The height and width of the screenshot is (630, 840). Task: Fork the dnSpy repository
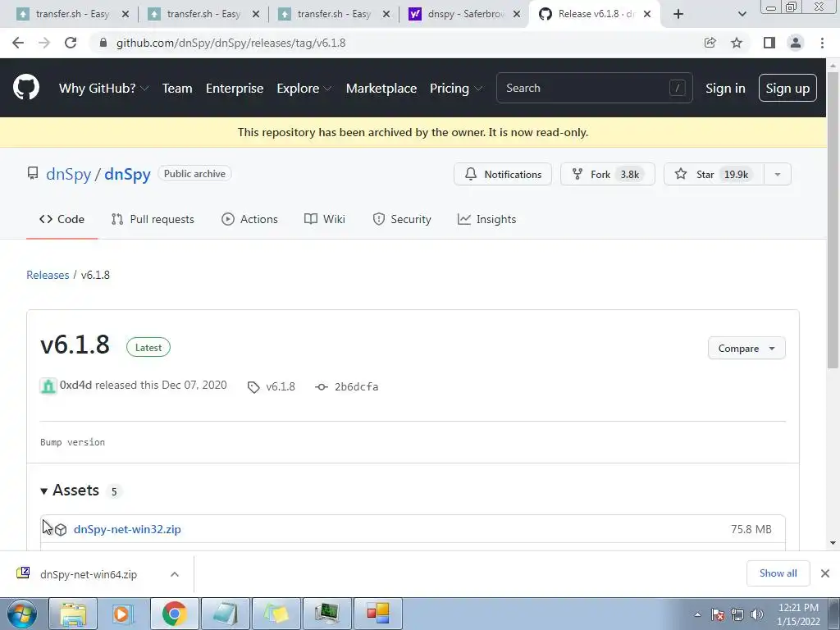[x=608, y=174]
